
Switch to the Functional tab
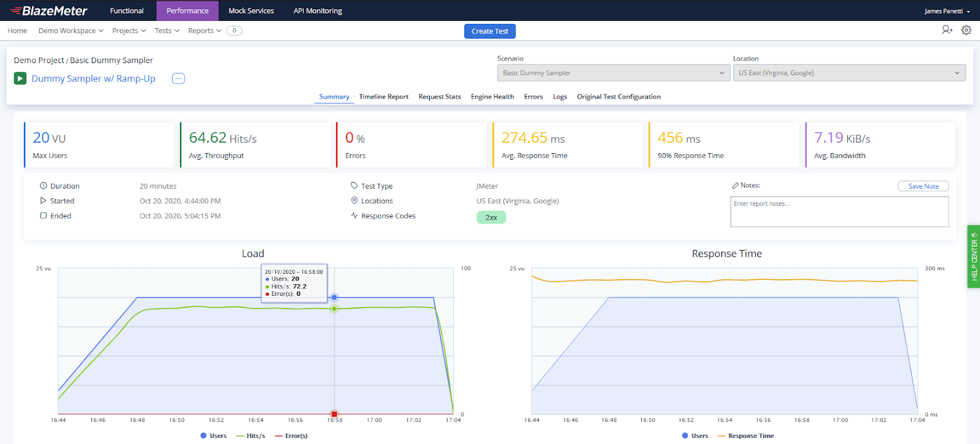point(127,10)
